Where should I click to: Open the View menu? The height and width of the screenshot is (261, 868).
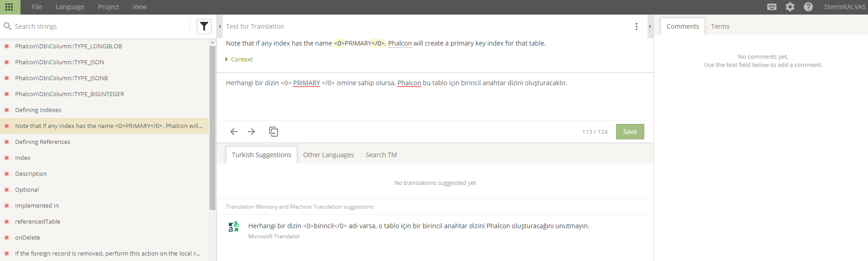point(139,7)
